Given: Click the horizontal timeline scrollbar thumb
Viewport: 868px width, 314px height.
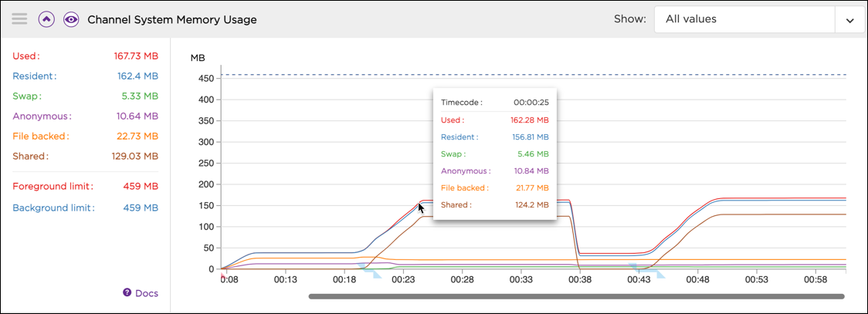Looking at the screenshot, I should coord(576,295).
